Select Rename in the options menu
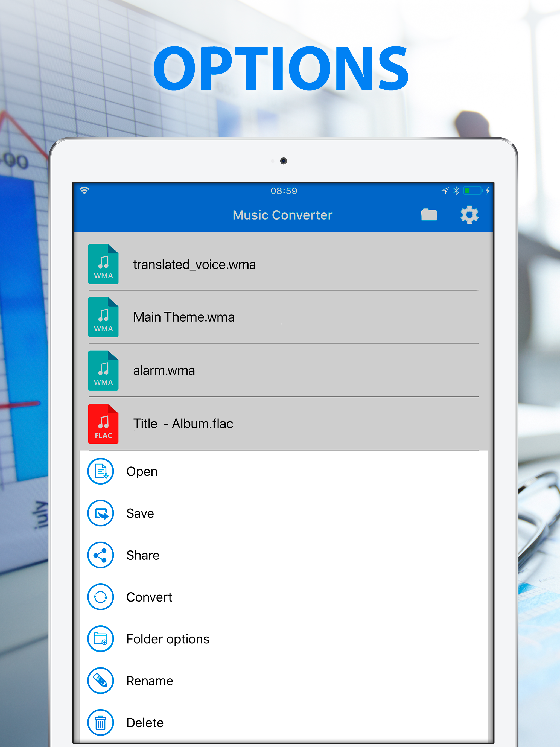The image size is (560, 747). pyautogui.click(x=150, y=681)
